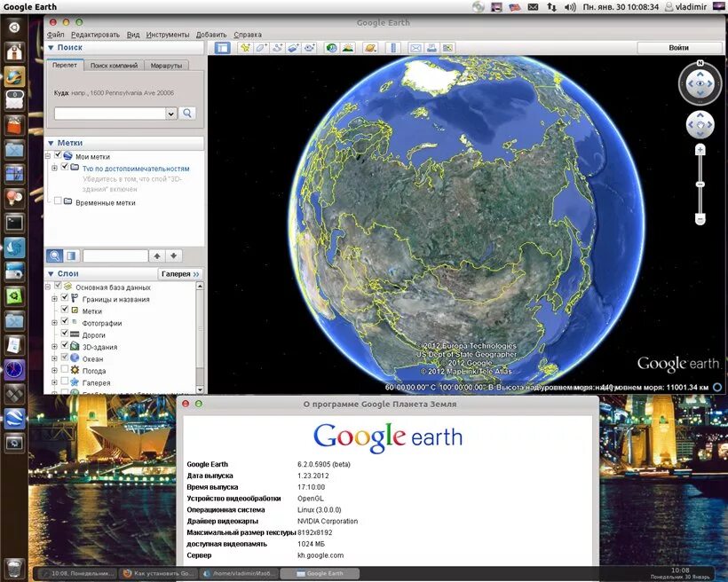Record a tour with the camera icon
Screen dimensions: 728x582
click(x=310, y=47)
